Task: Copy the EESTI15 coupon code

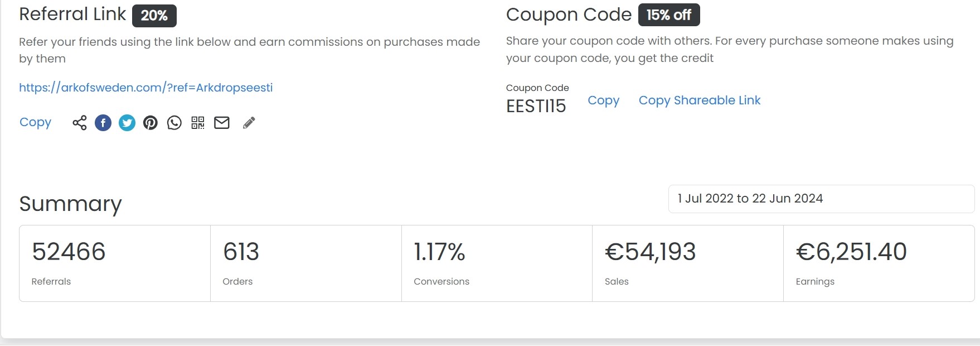Action: (x=603, y=100)
